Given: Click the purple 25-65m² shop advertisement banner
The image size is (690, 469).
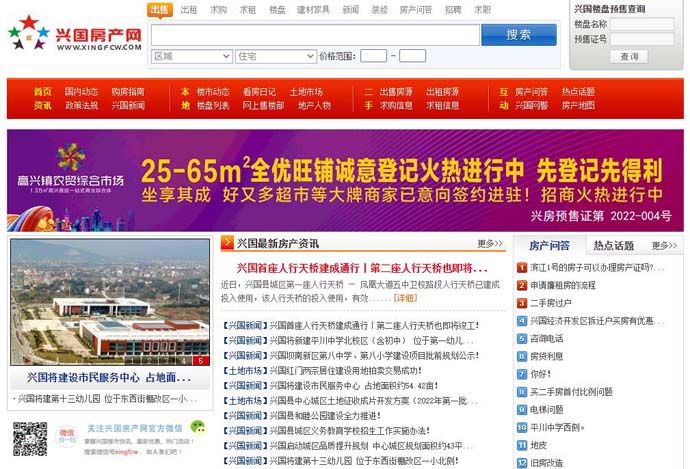Looking at the screenshot, I should pos(345,180).
